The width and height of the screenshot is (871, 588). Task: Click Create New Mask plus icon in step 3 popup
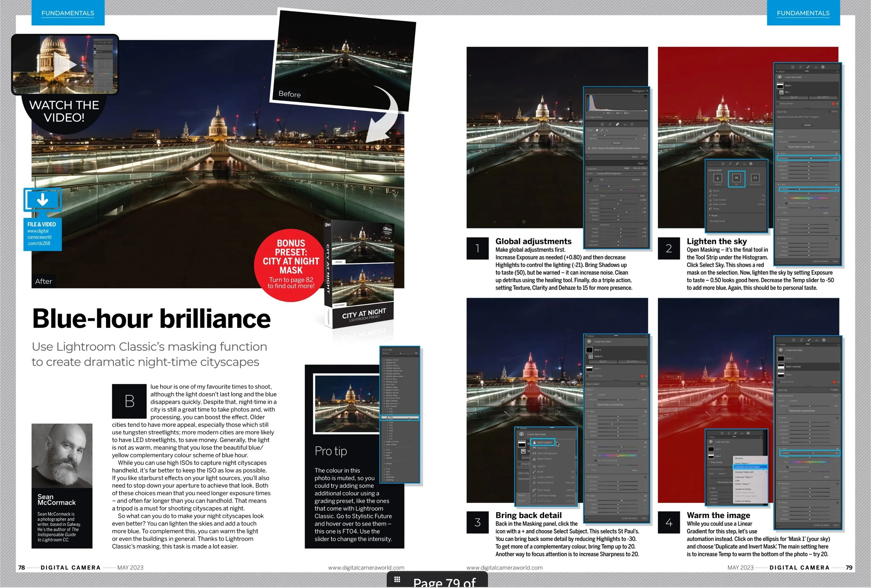point(521,434)
